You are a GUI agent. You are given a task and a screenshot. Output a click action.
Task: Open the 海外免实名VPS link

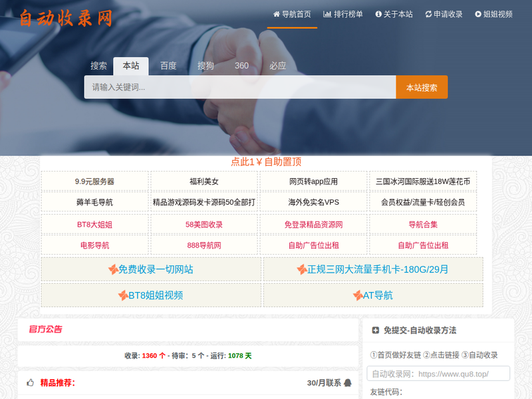(x=313, y=202)
